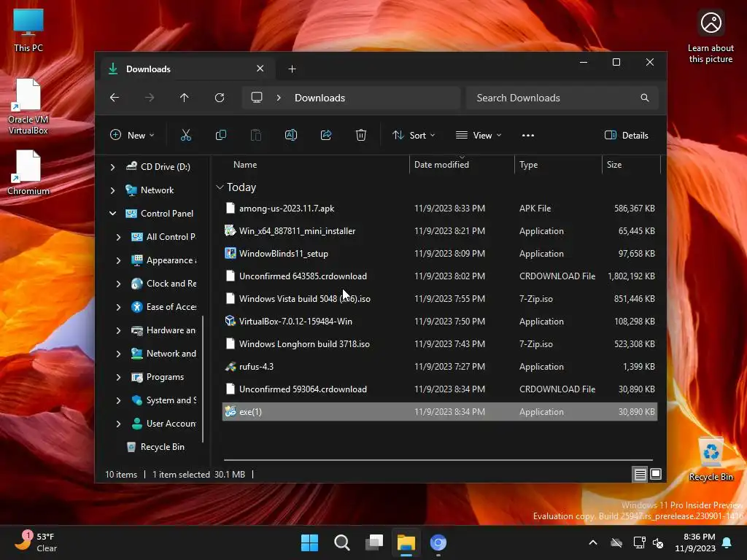747x560 pixels.
Task: Select Windows Vista build 5048 iso
Action: pyautogui.click(x=440, y=298)
